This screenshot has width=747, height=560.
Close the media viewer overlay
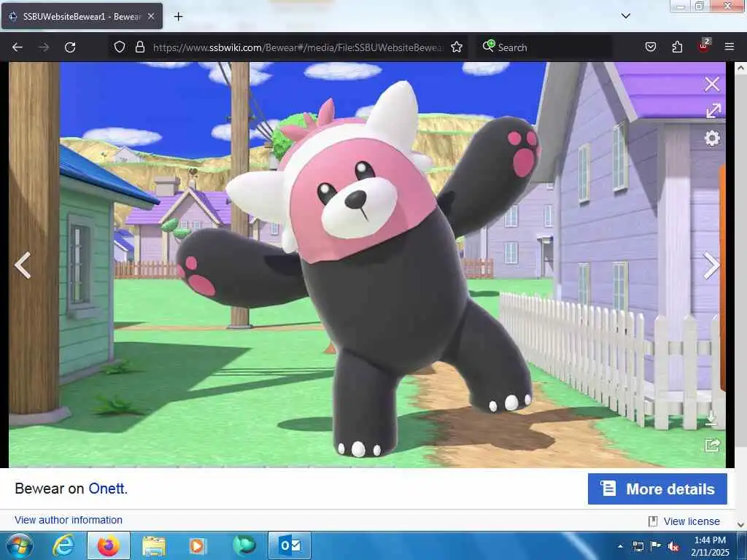pos(712,85)
